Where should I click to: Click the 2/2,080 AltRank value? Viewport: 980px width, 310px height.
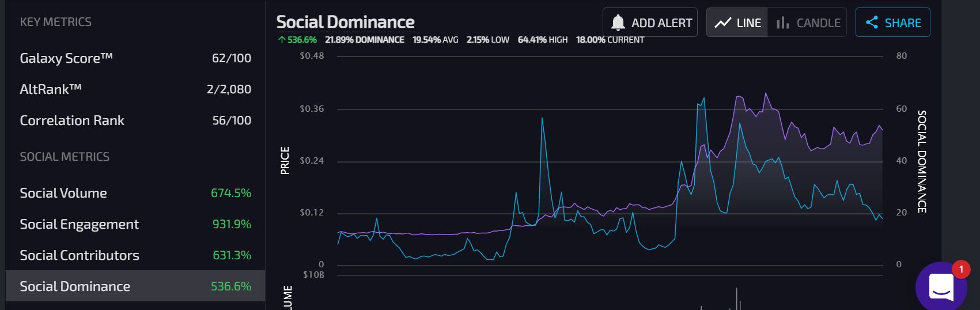pyautogui.click(x=229, y=89)
